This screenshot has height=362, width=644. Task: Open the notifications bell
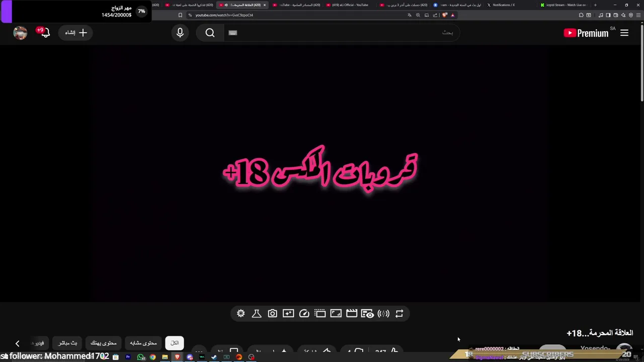(44, 33)
